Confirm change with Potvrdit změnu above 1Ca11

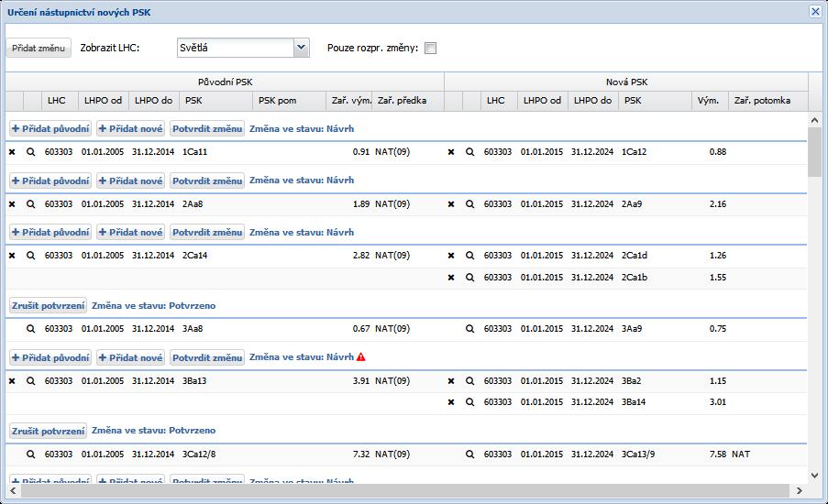click(x=207, y=129)
